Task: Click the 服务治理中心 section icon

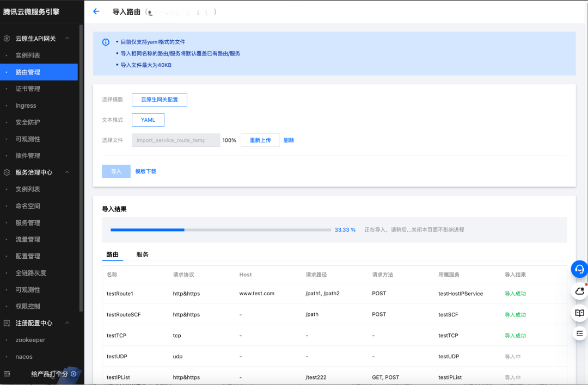Action: 7,172
